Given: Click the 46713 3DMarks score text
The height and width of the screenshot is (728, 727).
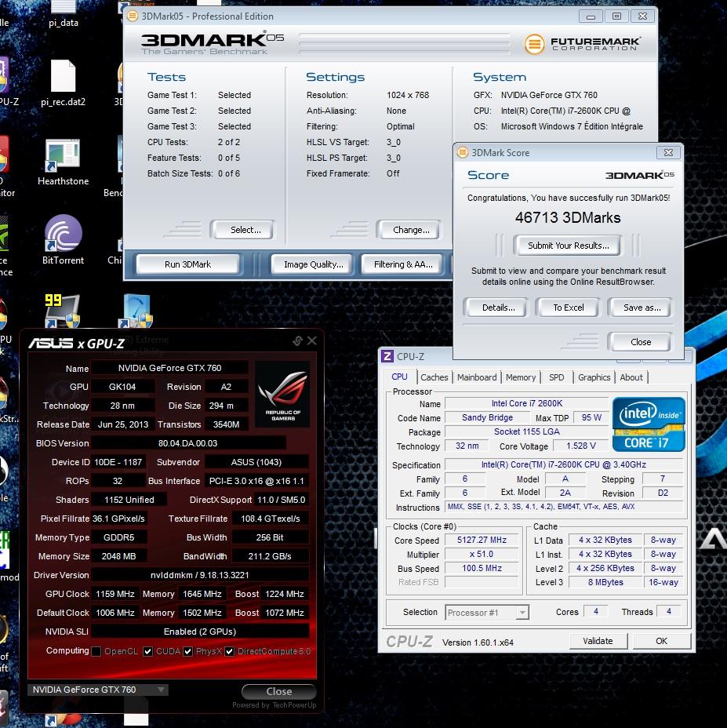Looking at the screenshot, I should pyautogui.click(x=568, y=218).
